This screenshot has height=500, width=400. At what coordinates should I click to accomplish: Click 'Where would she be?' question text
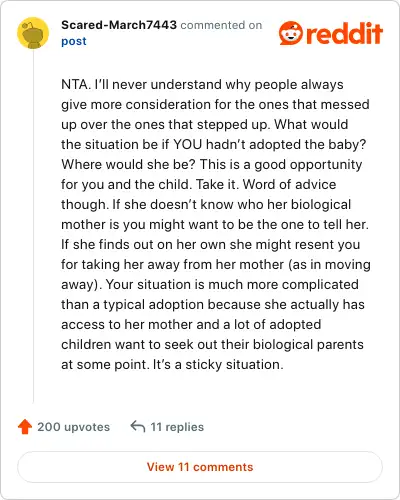coord(128,164)
